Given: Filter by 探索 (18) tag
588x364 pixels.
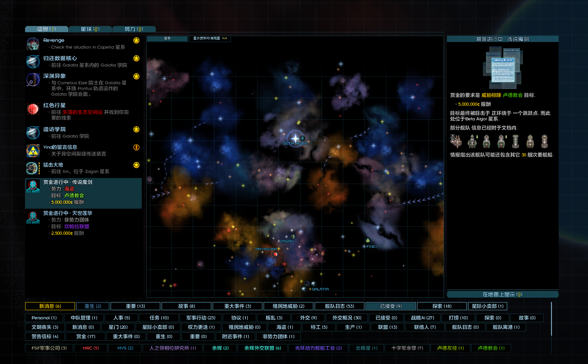Looking at the screenshot, I should point(442,306).
